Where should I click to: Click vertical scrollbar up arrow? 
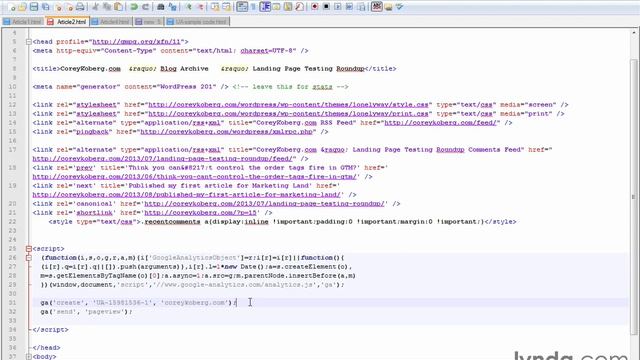tap(634, 33)
